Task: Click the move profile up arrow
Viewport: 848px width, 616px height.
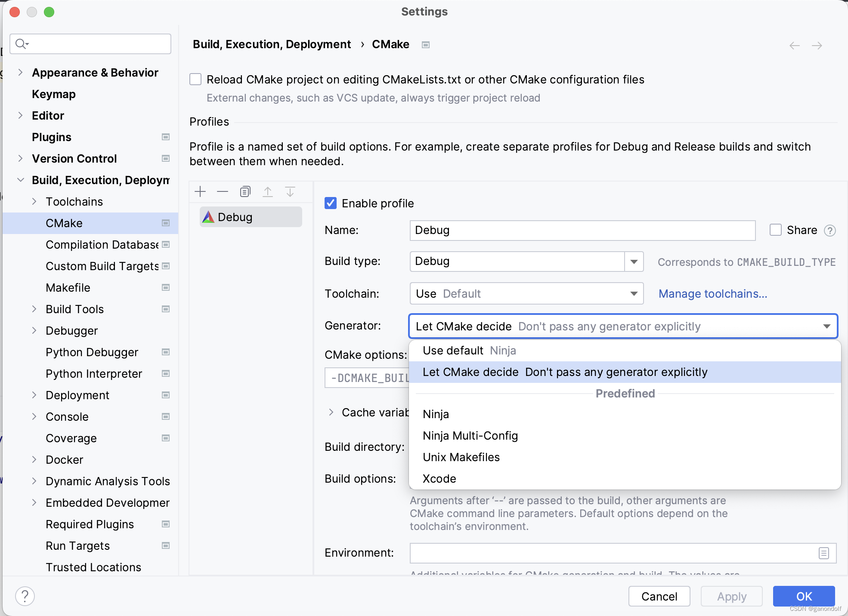Action: pos(268,192)
